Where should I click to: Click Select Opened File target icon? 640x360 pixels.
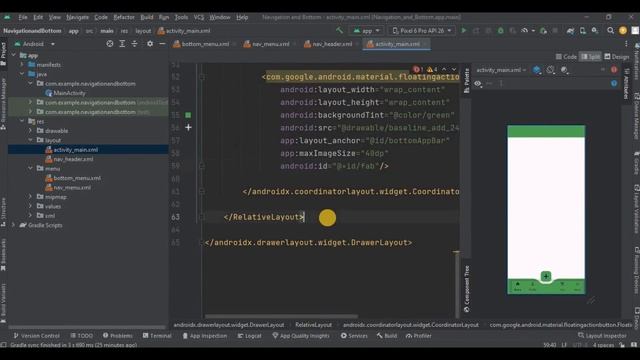coord(110,44)
